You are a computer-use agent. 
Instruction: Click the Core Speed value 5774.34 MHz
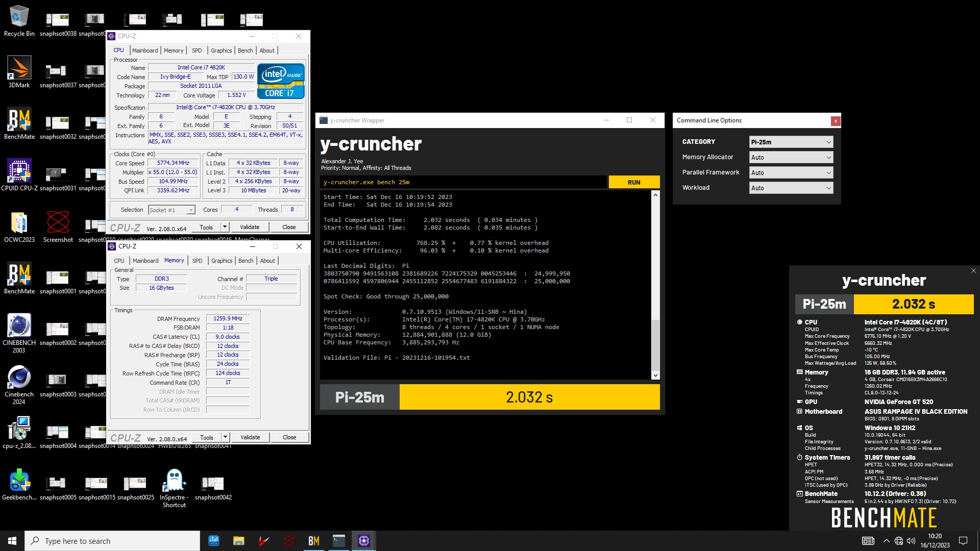173,163
